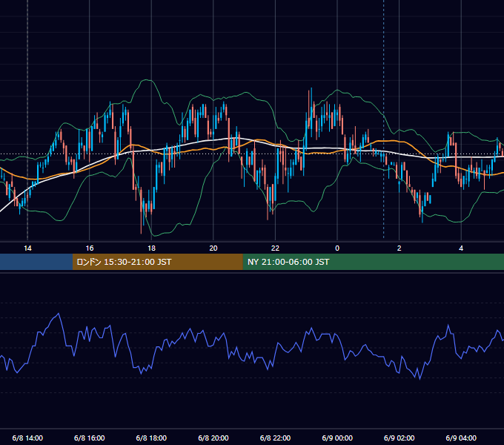Click the 6/8 18:00 date label
The height and width of the screenshot is (445, 504).
[x=151, y=438]
